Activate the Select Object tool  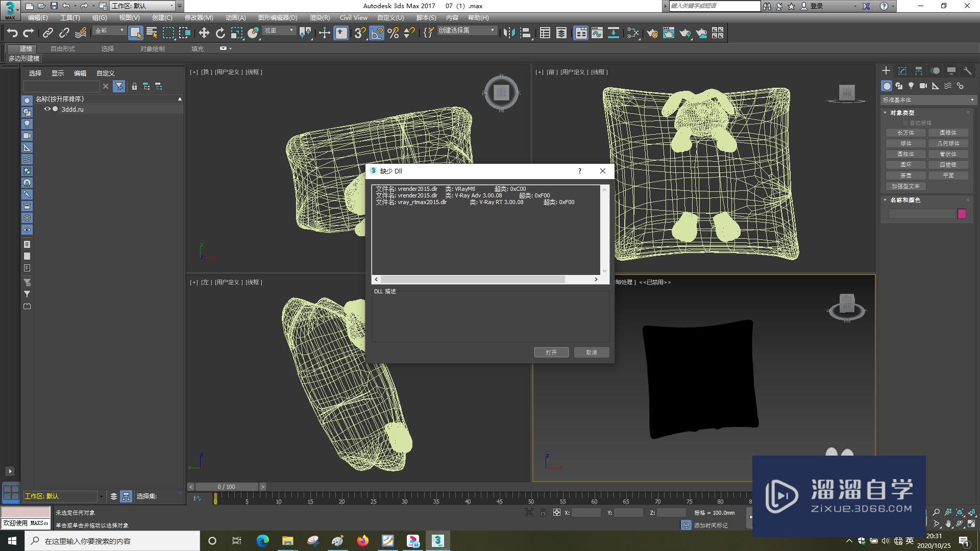point(135,33)
